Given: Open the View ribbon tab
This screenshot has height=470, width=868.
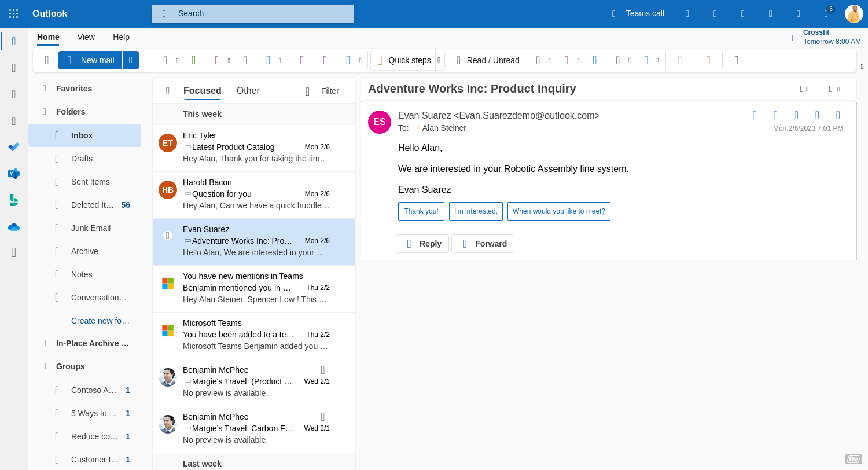Looking at the screenshot, I should pos(86,37).
